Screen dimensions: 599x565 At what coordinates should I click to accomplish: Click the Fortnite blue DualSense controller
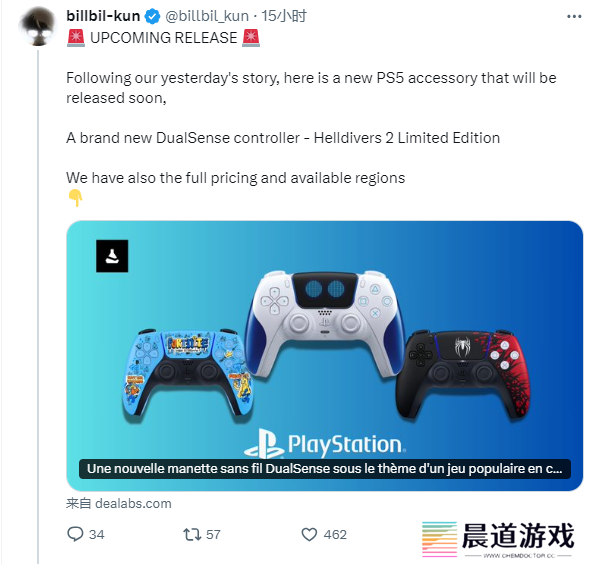(187, 374)
